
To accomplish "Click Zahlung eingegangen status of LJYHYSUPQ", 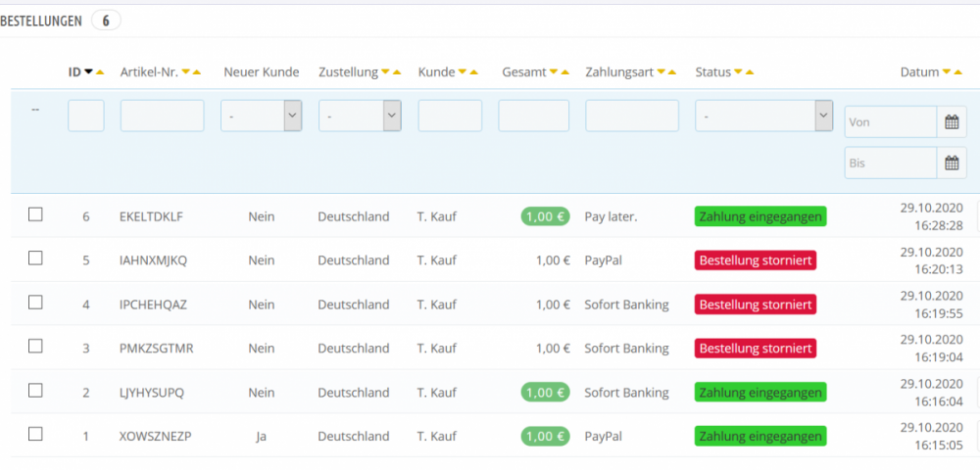I will click(760, 393).
